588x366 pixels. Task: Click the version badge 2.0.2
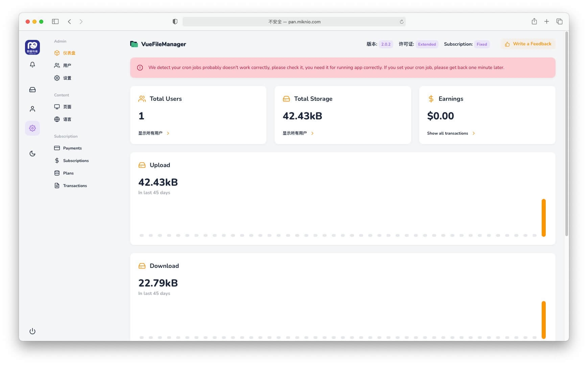[x=385, y=44]
